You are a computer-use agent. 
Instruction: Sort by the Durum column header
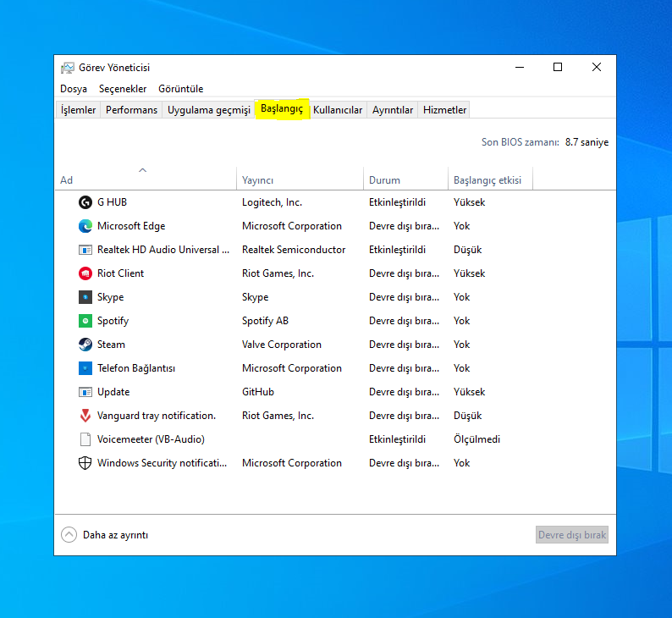(x=405, y=179)
